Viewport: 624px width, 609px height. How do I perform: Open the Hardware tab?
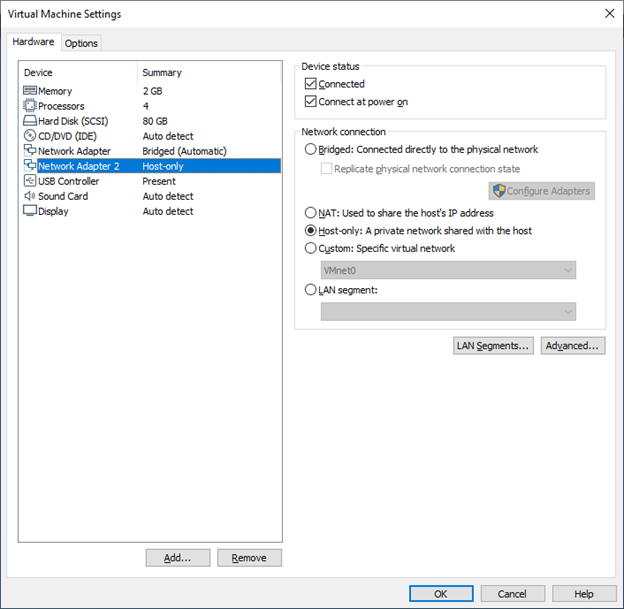[34, 42]
